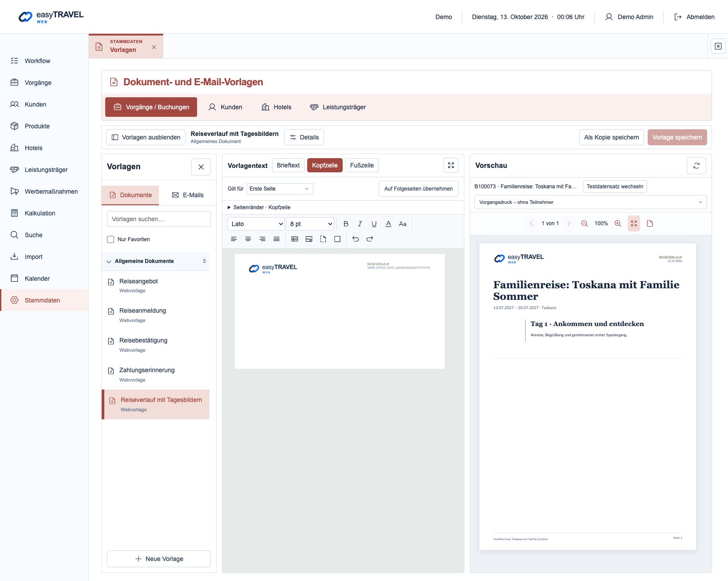The height and width of the screenshot is (581, 728).
Task: Click Auf Folgeseiten übernehmen
Action: (x=418, y=189)
